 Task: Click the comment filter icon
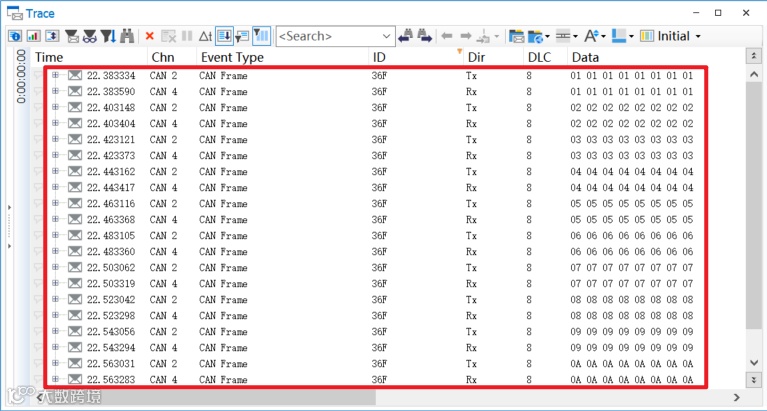point(242,36)
